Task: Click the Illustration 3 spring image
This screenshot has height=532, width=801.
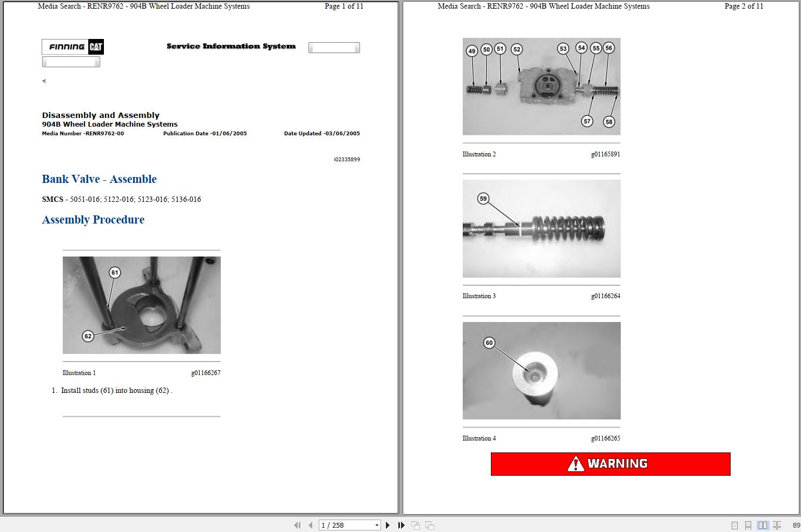Action: pos(542,229)
